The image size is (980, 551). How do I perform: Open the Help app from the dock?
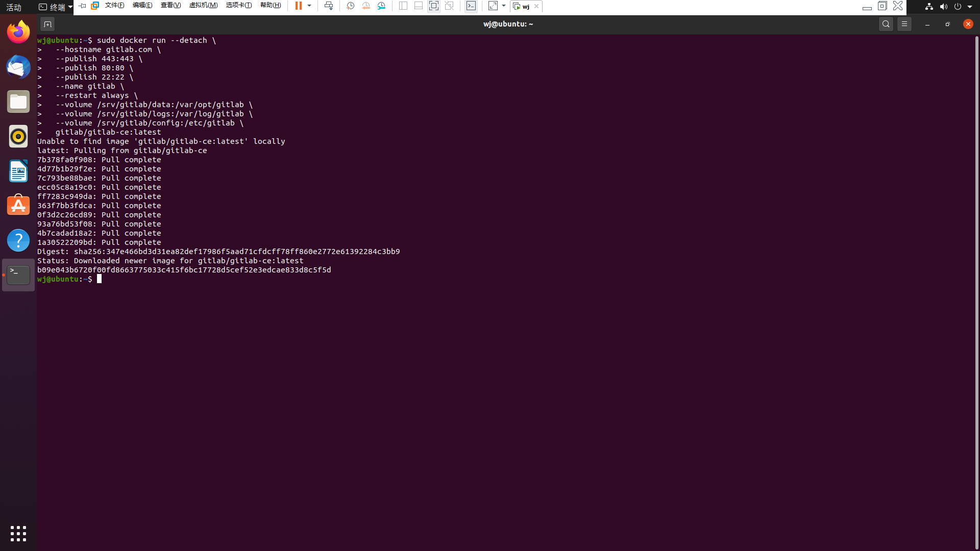pyautogui.click(x=18, y=240)
